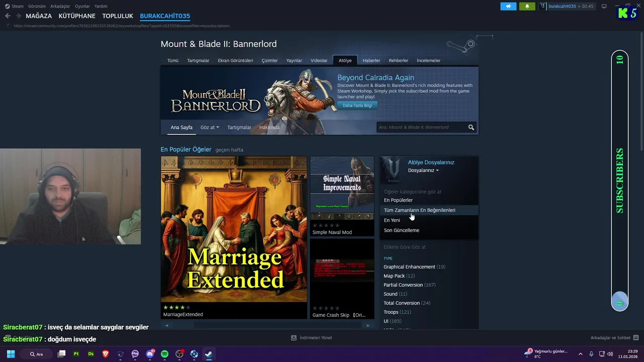Image resolution: width=644 pixels, height=362 pixels.
Task: Expand the Göz at dropdown
Action: (209, 127)
